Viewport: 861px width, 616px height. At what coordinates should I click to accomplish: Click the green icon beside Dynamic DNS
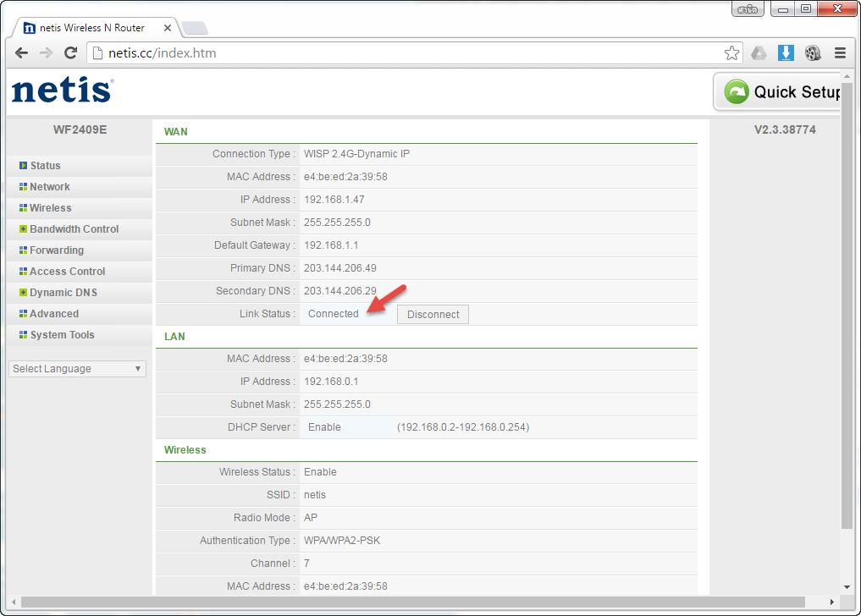click(23, 292)
